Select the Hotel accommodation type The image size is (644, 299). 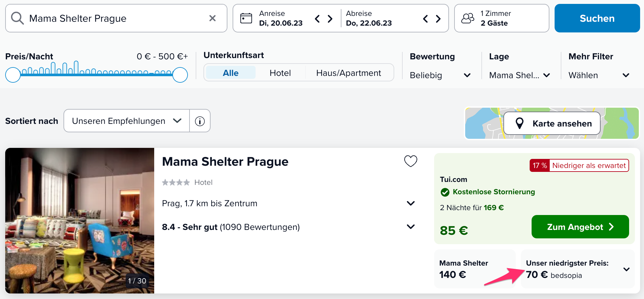pyautogui.click(x=280, y=73)
